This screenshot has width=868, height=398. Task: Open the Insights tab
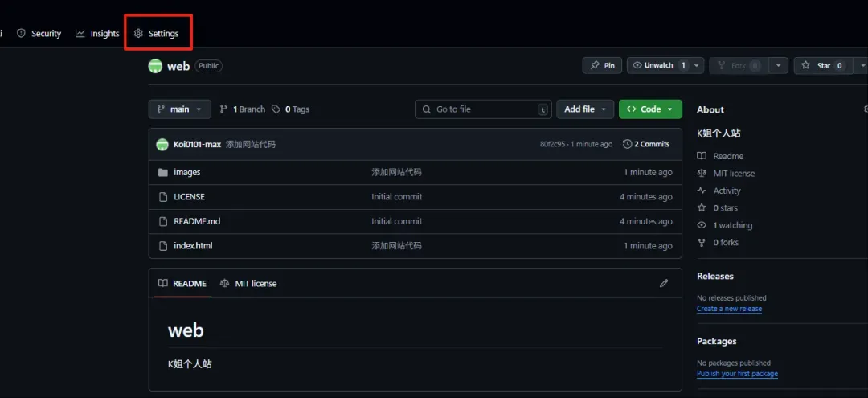[x=97, y=34]
